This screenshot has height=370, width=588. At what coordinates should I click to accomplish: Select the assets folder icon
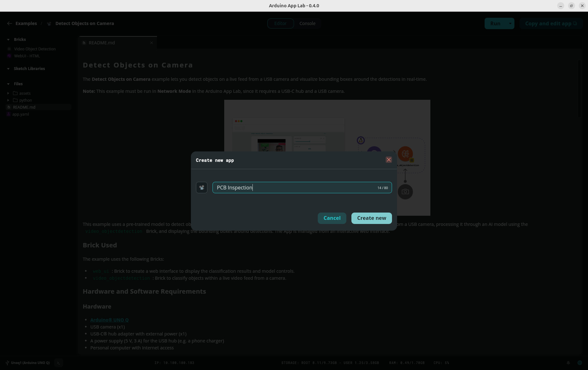[15, 93]
